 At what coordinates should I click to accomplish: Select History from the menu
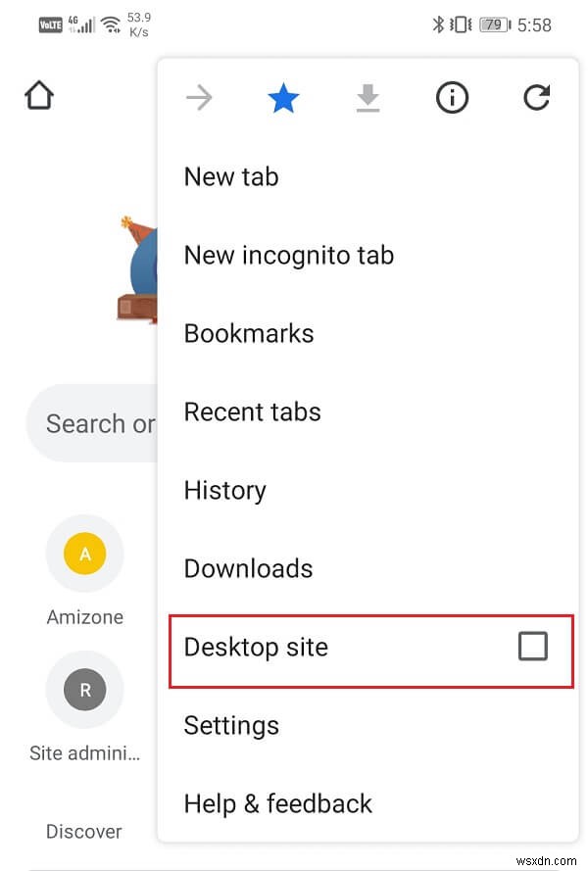point(224,490)
